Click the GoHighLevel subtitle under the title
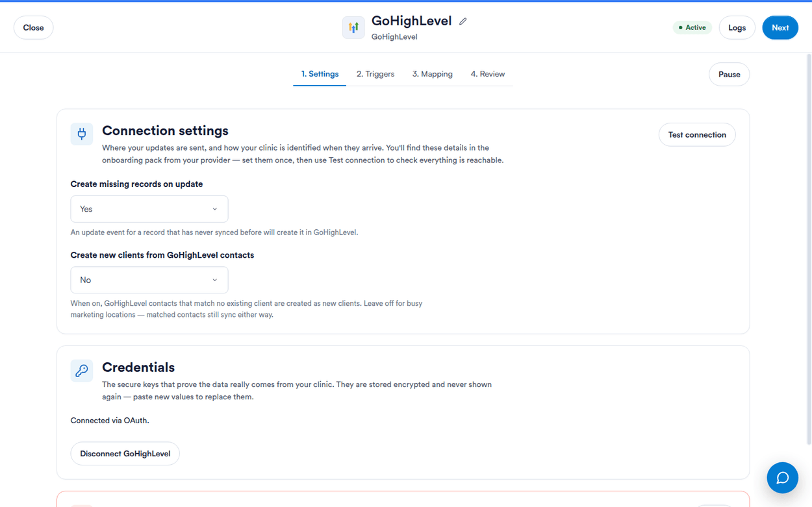The height and width of the screenshot is (507, 812). pos(394,36)
